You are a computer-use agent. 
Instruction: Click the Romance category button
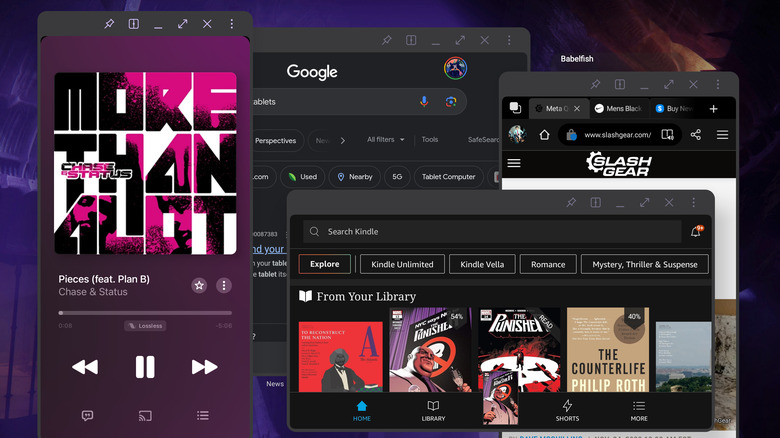548,264
